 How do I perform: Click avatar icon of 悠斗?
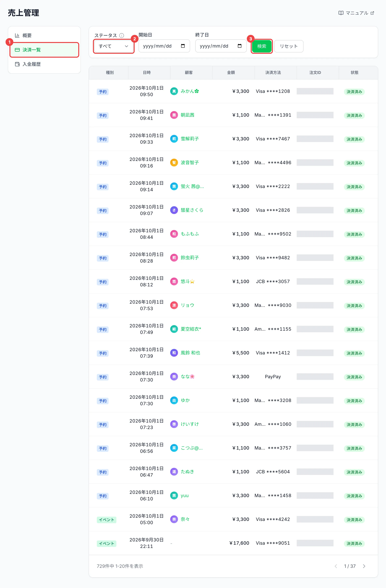[x=174, y=281]
